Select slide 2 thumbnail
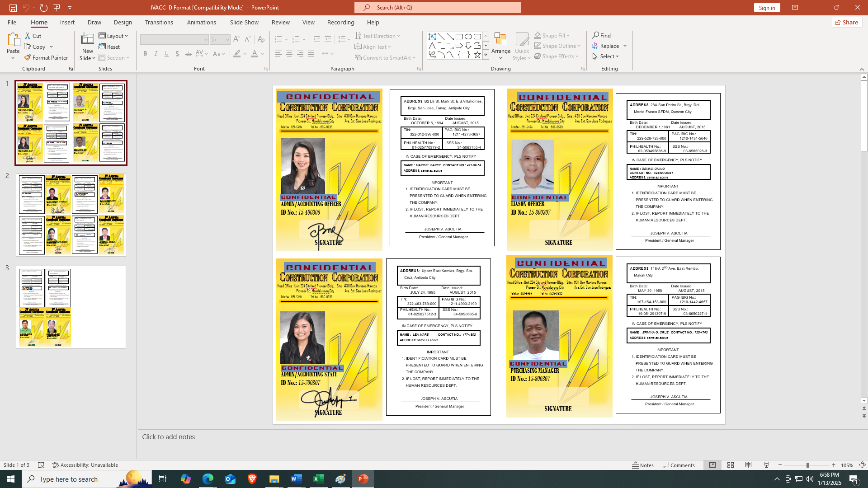The image size is (868, 488). coord(71,215)
